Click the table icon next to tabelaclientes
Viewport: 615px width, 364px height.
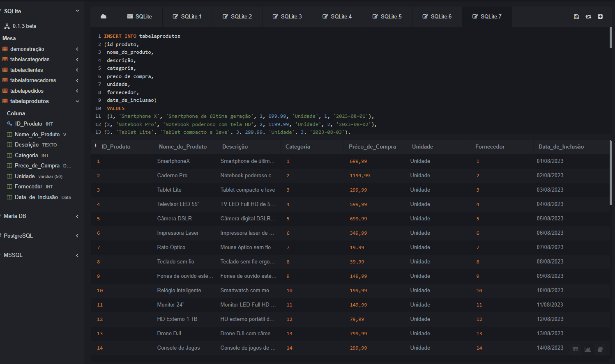click(x=5, y=70)
